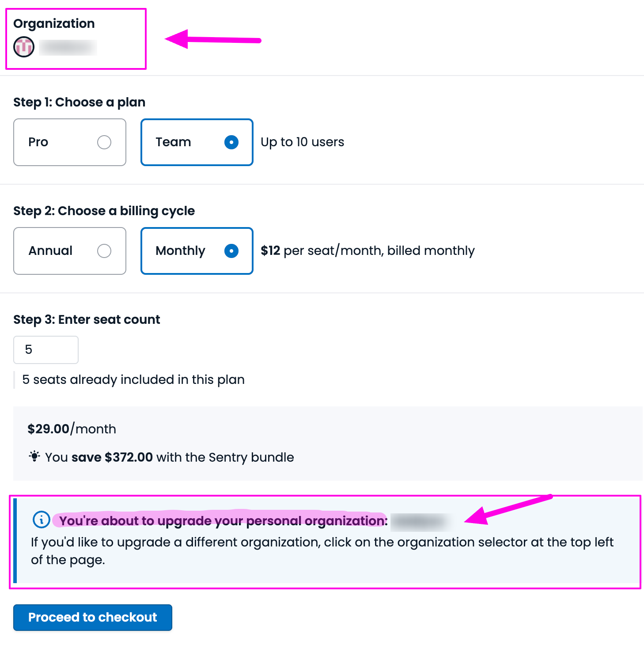Click the seat count input field

click(x=46, y=350)
